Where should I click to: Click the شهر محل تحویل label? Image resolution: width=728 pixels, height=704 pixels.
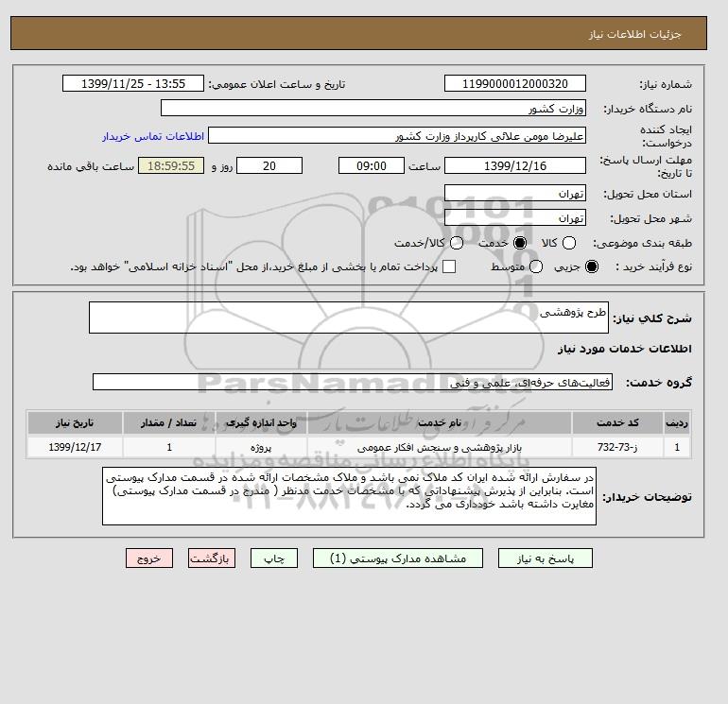coord(650,218)
